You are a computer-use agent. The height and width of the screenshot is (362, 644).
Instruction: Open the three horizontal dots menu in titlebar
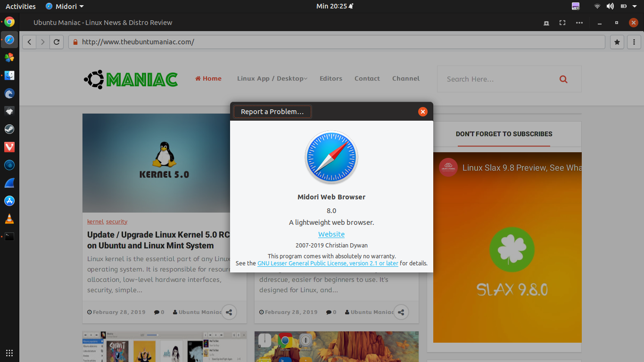tap(579, 23)
